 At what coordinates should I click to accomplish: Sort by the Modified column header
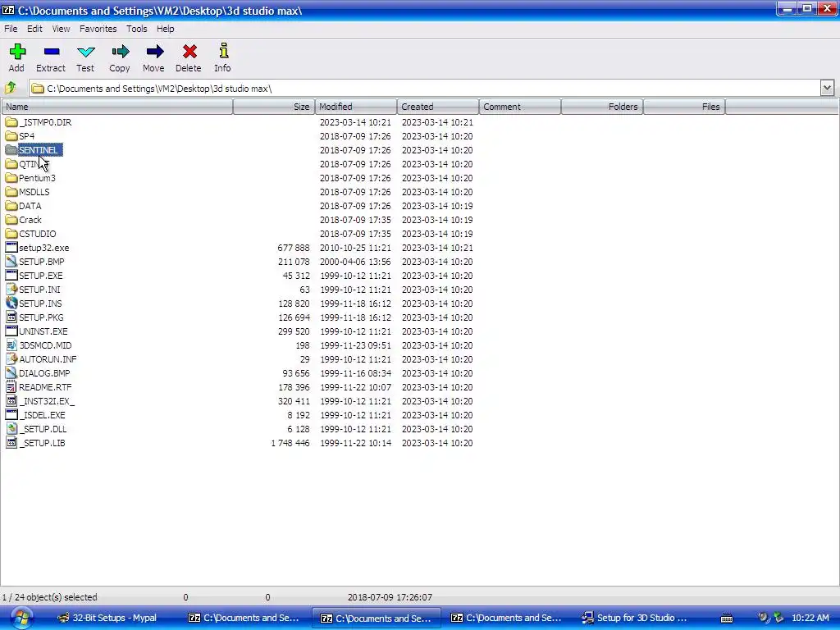pyautogui.click(x=356, y=107)
